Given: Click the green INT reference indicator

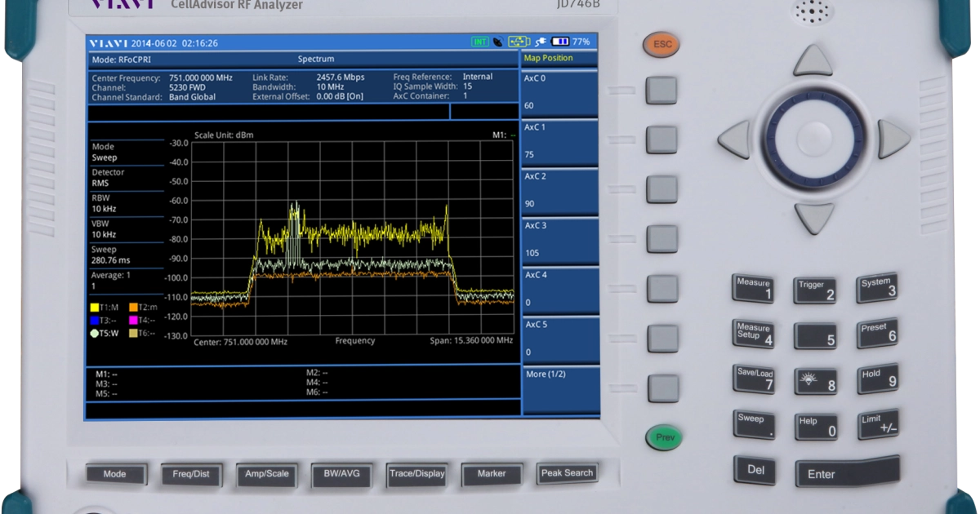Looking at the screenshot, I should pos(480,42).
